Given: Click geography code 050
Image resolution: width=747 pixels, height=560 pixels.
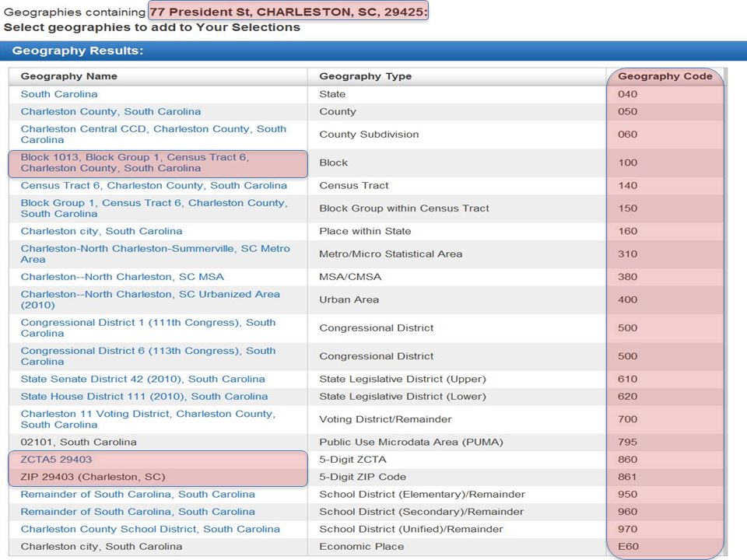Looking at the screenshot, I should pyautogui.click(x=627, y=111).
